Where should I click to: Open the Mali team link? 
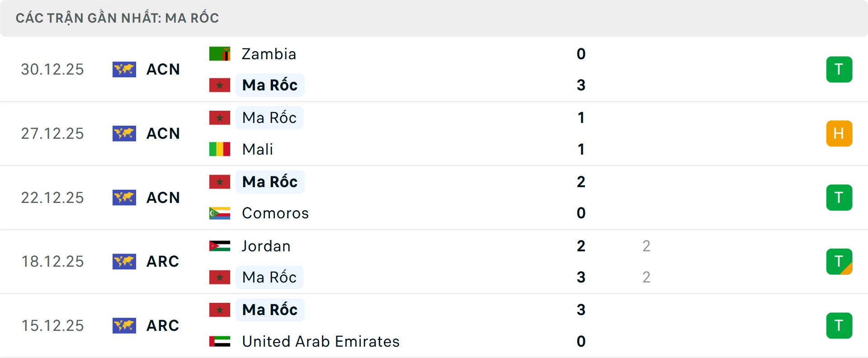258,149
